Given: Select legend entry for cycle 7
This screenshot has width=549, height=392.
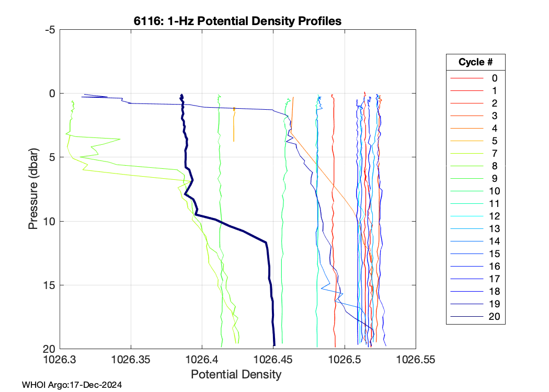Looking at the screenshot, I should [x=494, y=154].
